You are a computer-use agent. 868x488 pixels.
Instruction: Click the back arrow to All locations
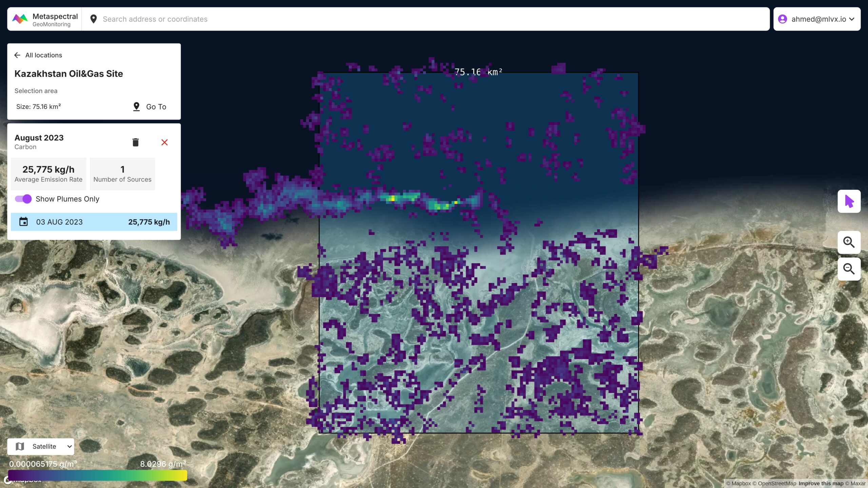[x=17, y=55]
